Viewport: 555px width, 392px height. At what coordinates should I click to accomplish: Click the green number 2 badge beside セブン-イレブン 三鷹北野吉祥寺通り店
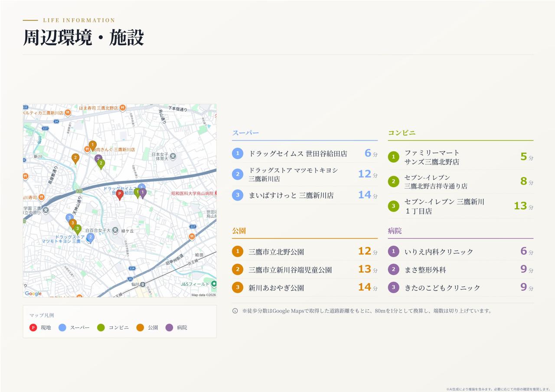(393, 182)
